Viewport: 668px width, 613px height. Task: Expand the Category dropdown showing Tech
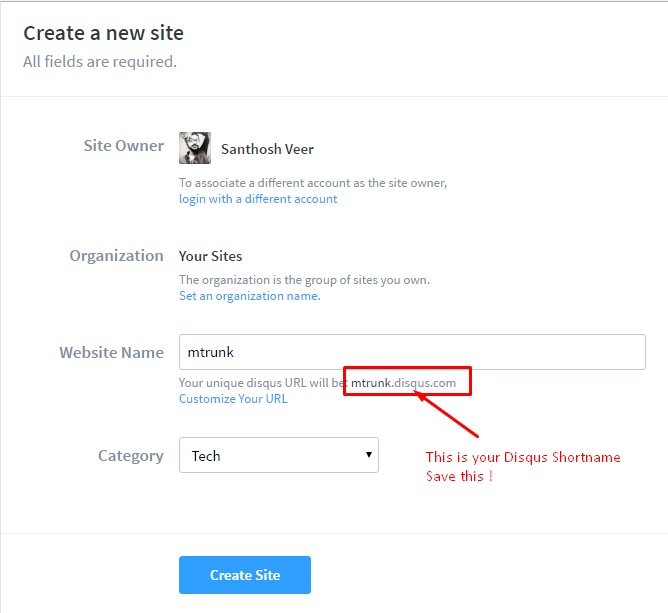click(279, 455)
